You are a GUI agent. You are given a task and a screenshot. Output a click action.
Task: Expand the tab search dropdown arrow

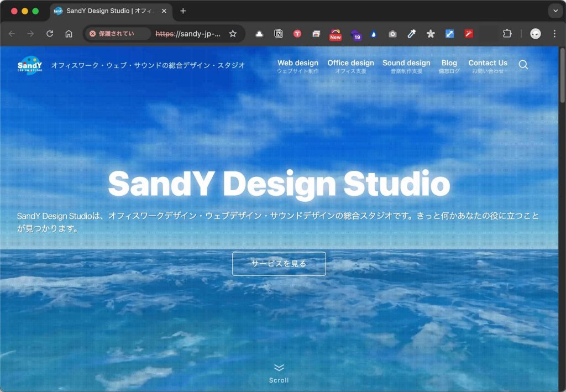(554, 11)
